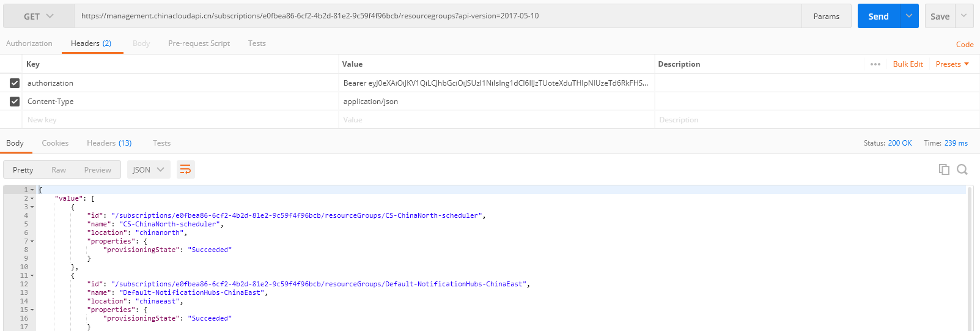Copy response body using the copy icon
The width and height of the screenshot is (980, 331).
point(944,169)
